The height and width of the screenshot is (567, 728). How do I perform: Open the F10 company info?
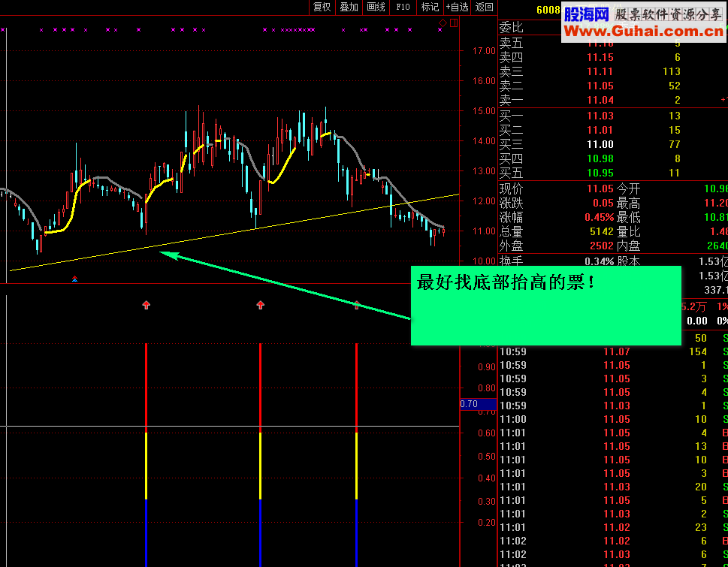403,7
